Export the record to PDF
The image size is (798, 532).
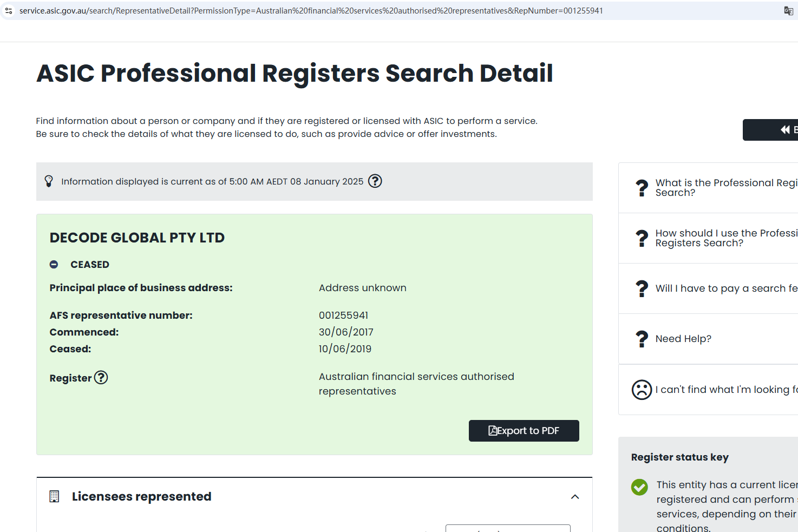pos(524,431)
